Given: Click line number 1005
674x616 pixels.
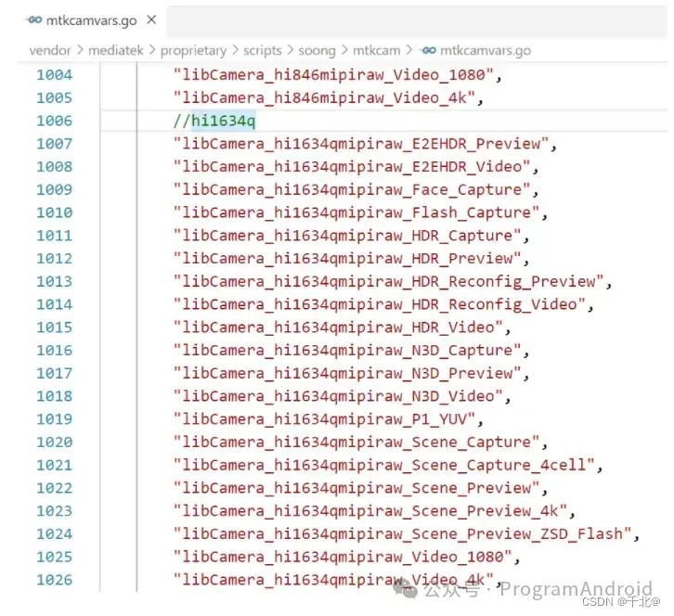Looking at the screenshot, I should [x=54, y=97].
